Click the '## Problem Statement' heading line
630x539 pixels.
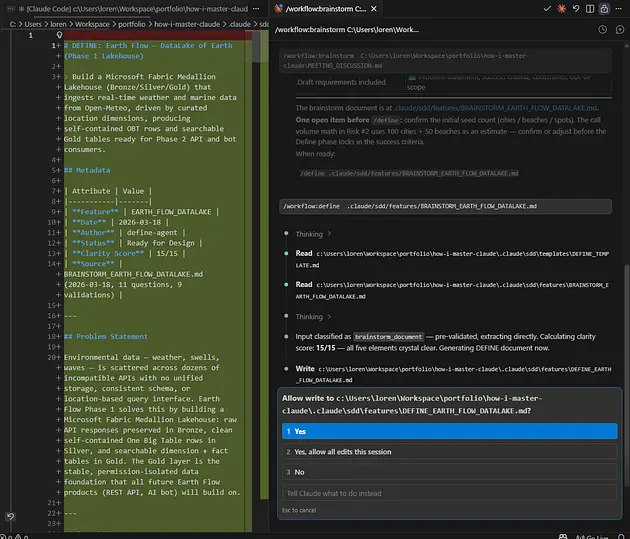[x=106, y=337]
